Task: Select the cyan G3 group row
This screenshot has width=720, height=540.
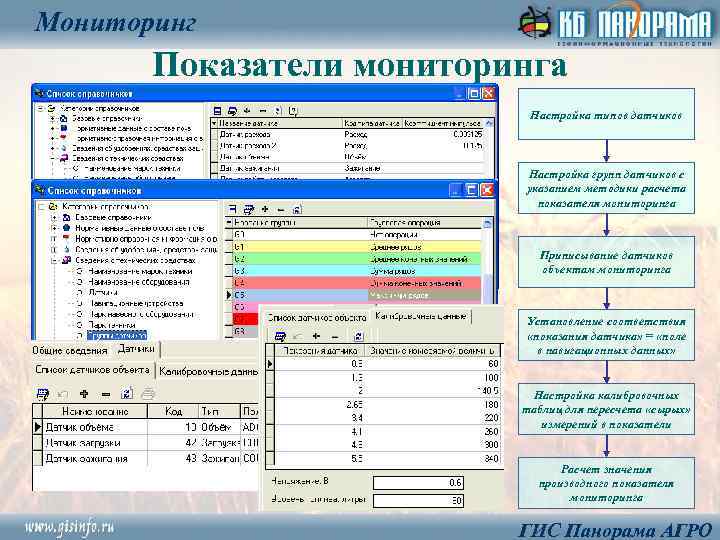Action: [x=357, y=271]
